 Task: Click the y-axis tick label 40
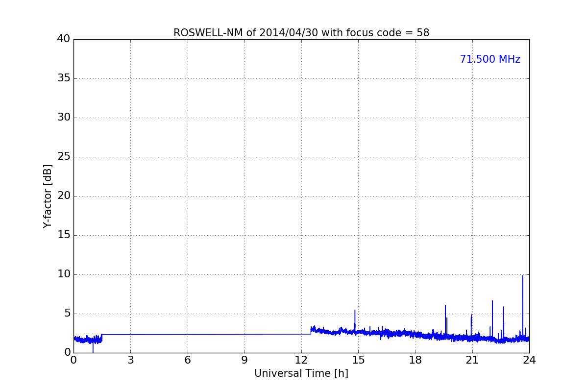point(64,39)
